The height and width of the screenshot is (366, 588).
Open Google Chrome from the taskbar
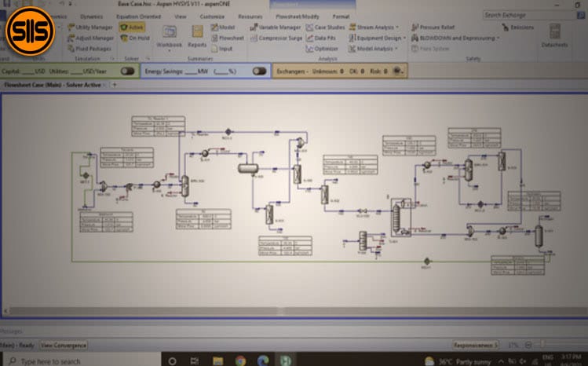(241, 361)
